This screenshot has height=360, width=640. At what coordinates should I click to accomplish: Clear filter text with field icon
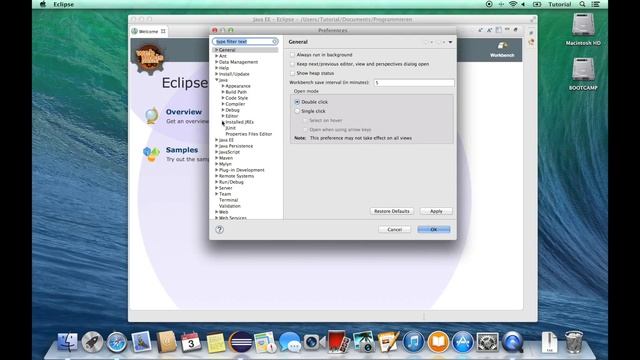pyautogui.click(x=275, y=42)
